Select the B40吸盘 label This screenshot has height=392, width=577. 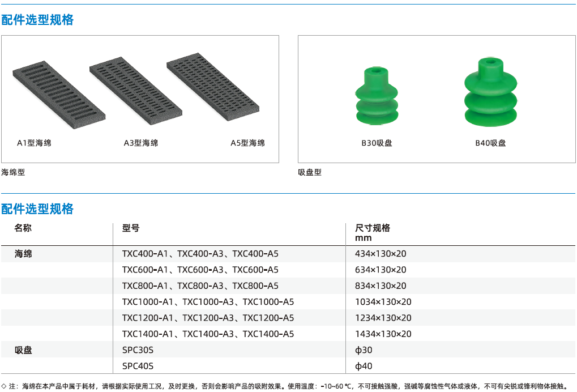point(490,143)
